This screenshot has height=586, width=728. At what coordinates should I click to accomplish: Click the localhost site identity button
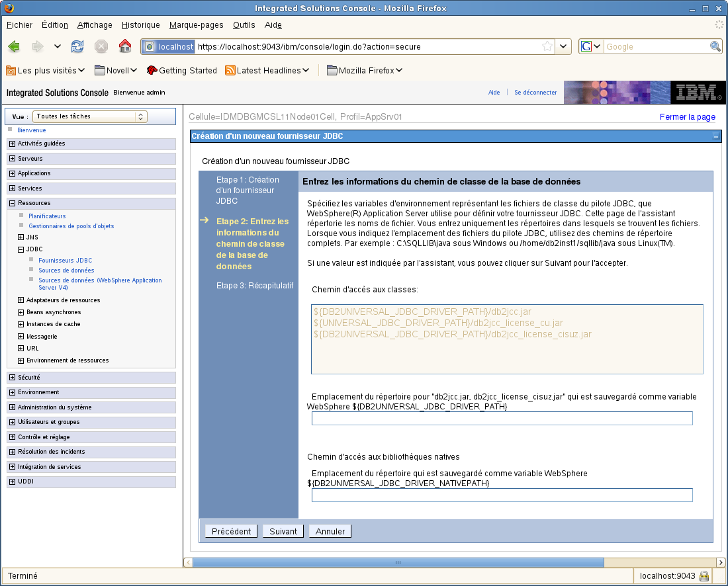pyautogui.click(x=168, y=46)
